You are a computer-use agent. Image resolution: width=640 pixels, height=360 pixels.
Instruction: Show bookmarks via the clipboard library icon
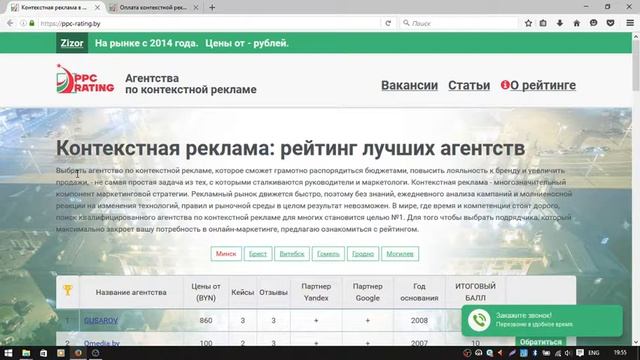(x=543, y=23)
